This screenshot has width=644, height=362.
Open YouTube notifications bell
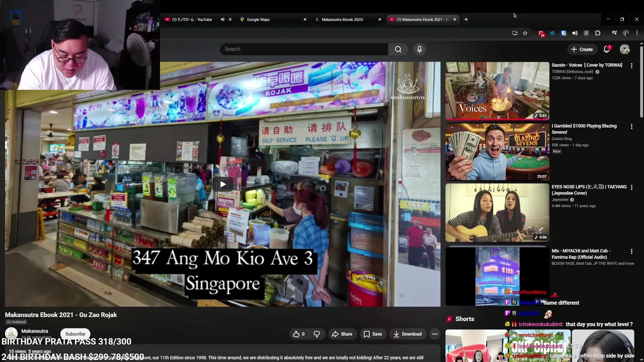pyautogui.click(x=607, y=49)
